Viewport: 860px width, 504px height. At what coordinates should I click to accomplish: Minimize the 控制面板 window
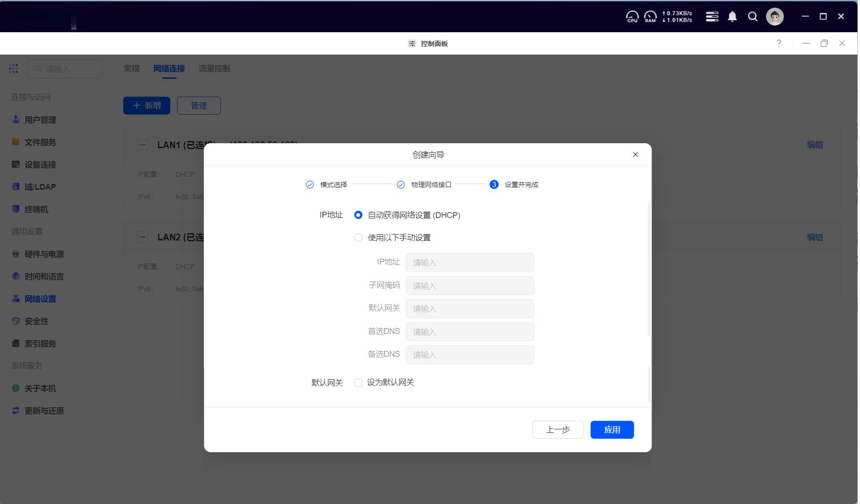coord(806,43)
